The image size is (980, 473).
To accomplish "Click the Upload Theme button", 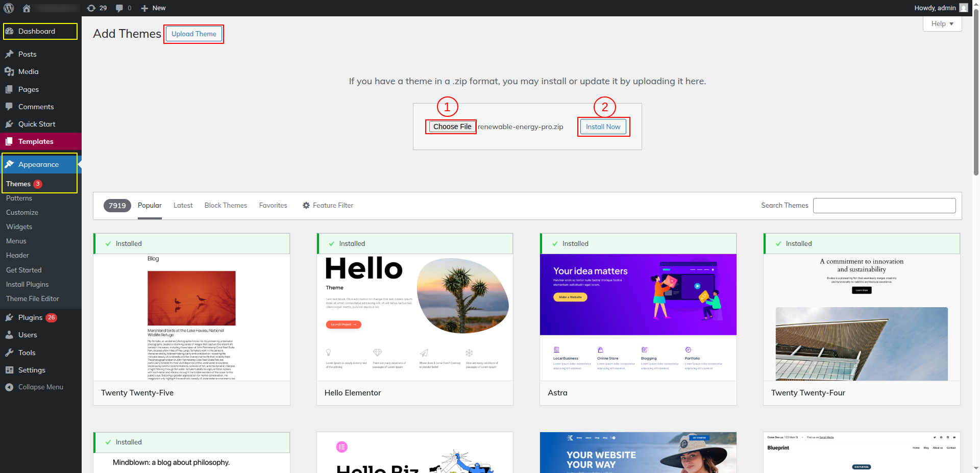I will tap(193, 34).
